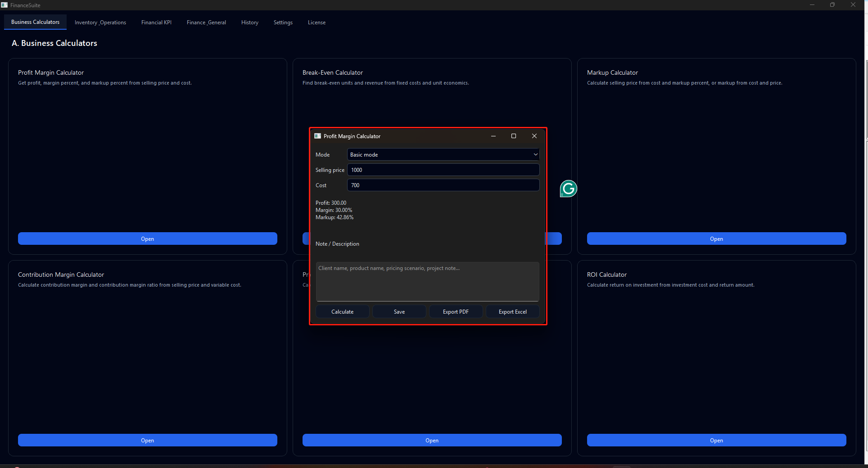Screen dimensions: 868x468
Task: Maximize the Profit Margin Calculator dialog
Action: (514, 136)
